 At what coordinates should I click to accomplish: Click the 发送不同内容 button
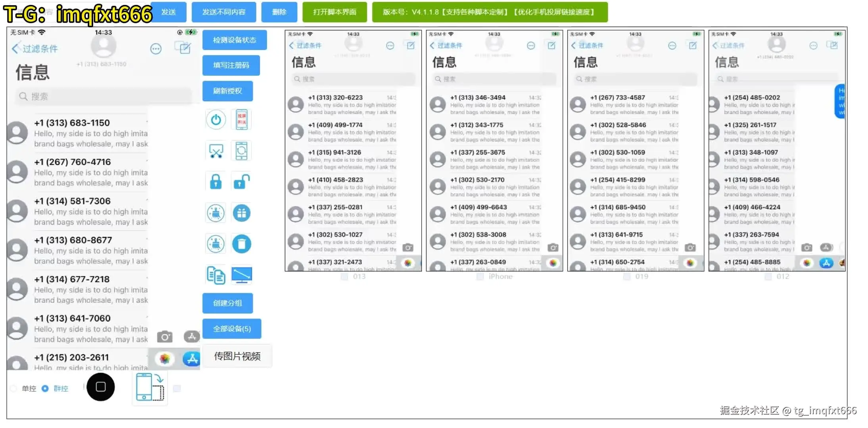[224, 12]
